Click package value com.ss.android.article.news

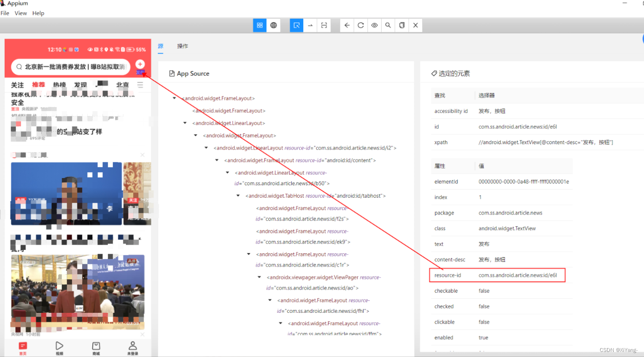[x=510, y=213]
